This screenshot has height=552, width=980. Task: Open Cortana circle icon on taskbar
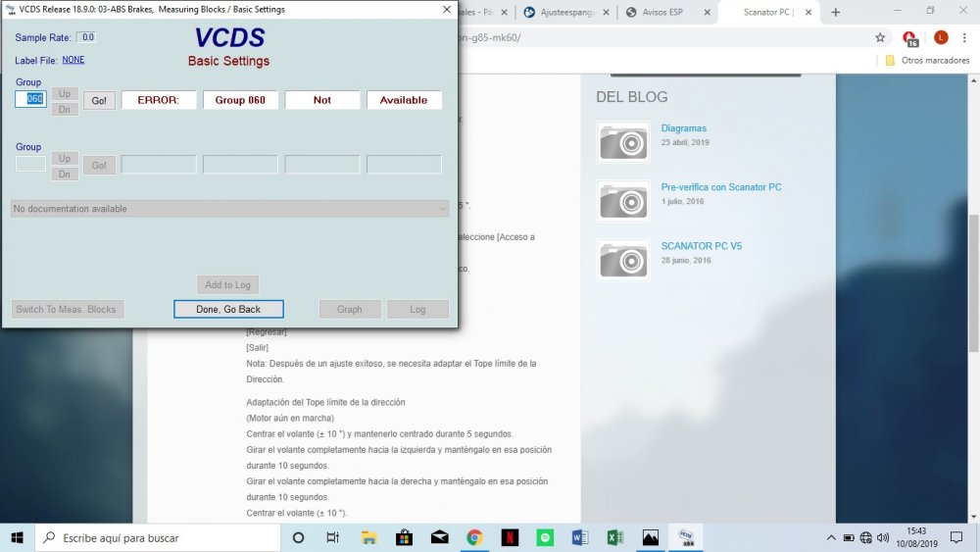pyautogui.click(x=298, y=537)
